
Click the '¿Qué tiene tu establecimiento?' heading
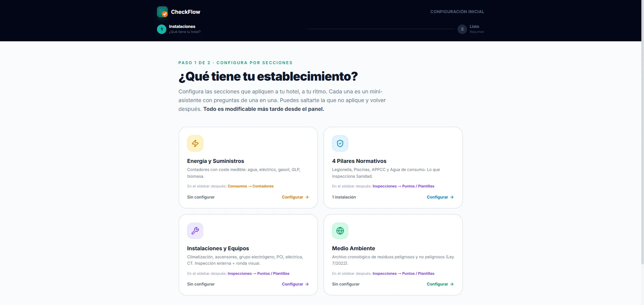click(x=268, y=77)
